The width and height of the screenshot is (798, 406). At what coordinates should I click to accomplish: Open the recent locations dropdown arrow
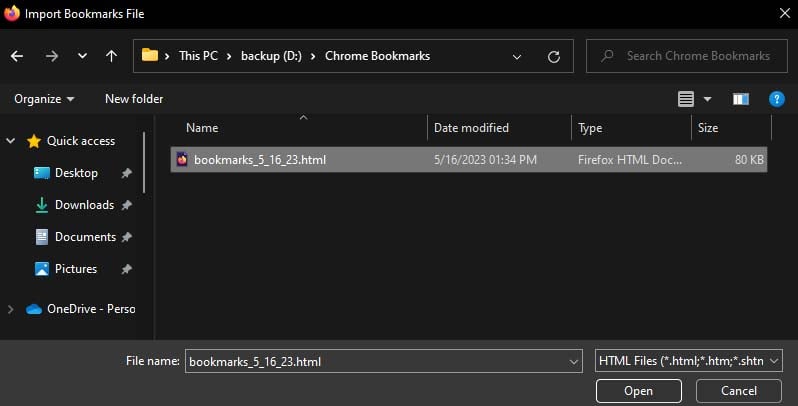(x=81, y=57)
